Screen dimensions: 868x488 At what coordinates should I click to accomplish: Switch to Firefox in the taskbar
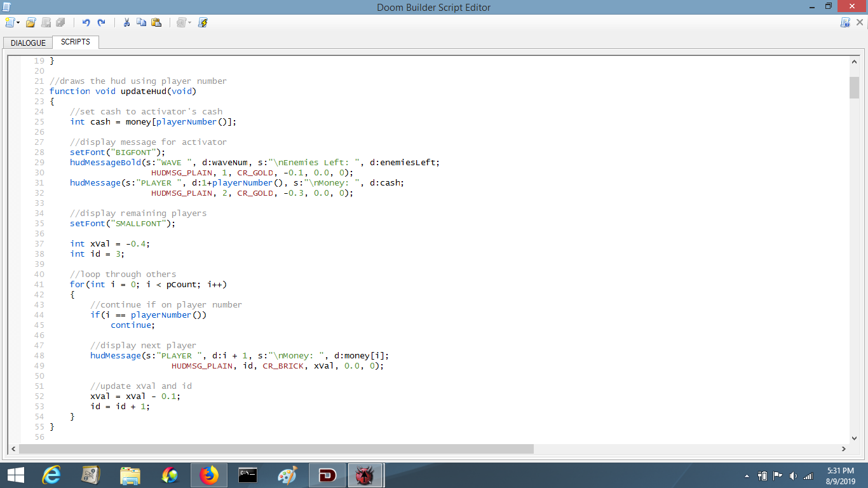[208, 475]
